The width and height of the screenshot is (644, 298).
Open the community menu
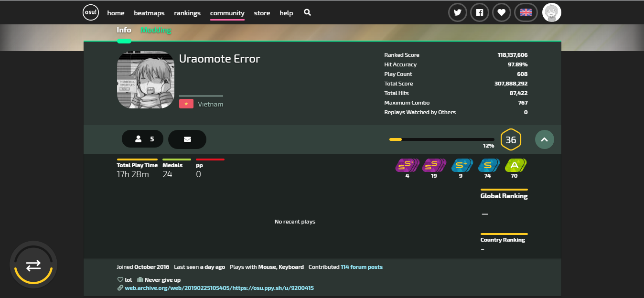(x=227, y=13)
